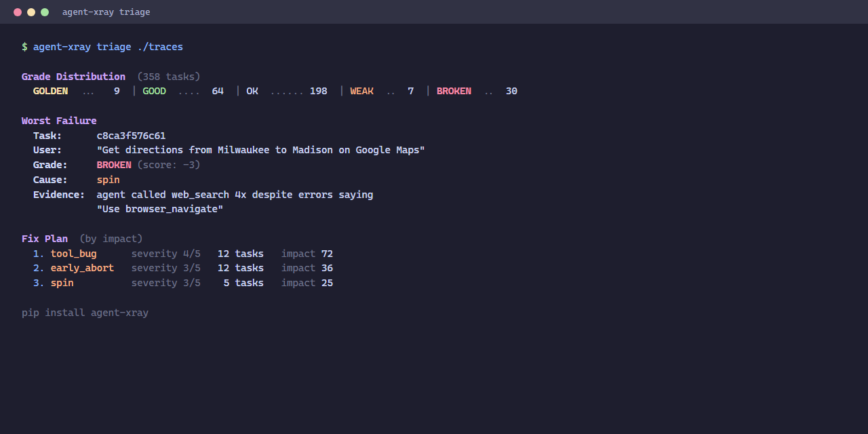The width and height of the screenshot is (868, 434).
Task: Click the task ID 'c8ca3f576c61'
Action: pos(131,136)
